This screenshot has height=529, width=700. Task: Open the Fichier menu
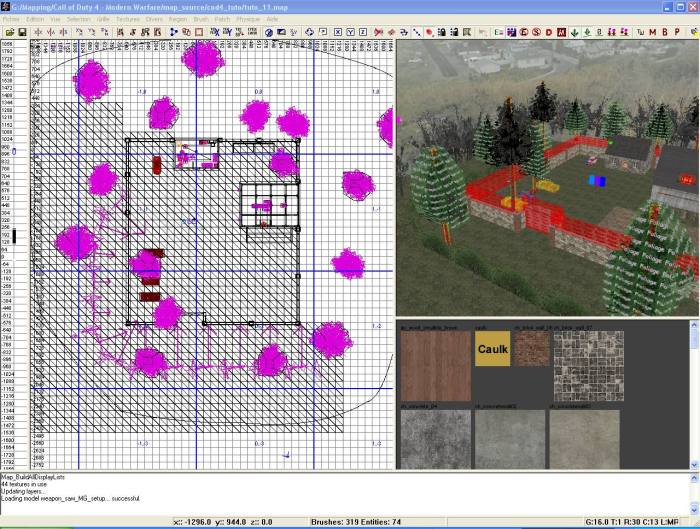11,19
